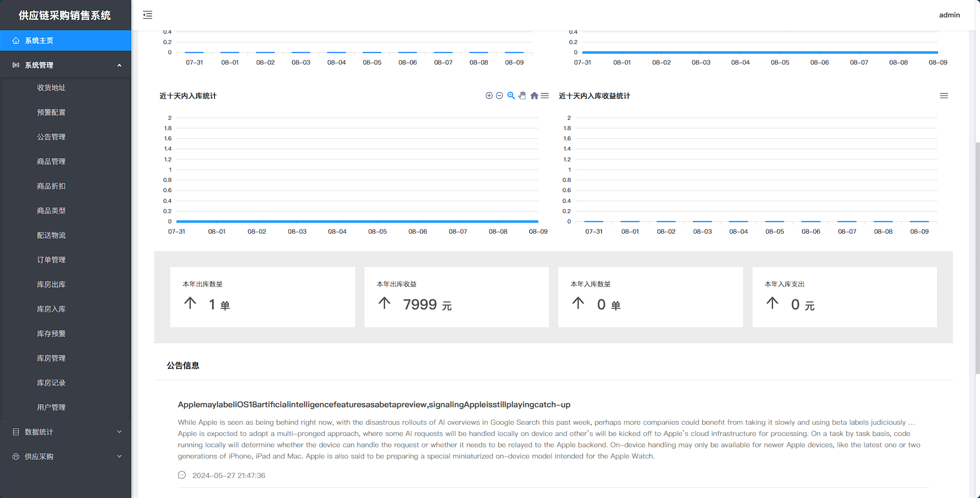Click the 供应采购 printer icon

tap(16, 457)
